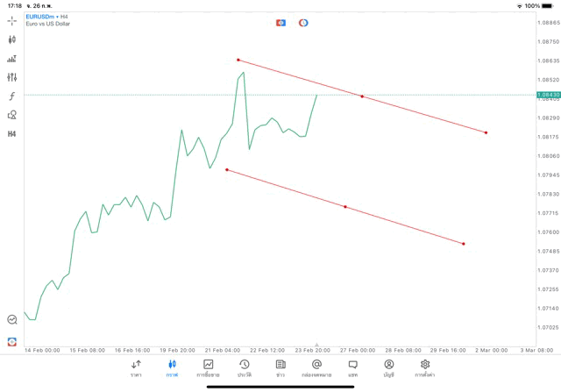Open the bar chart with T icon
This screenshot has width=561, height=392.
12,59
